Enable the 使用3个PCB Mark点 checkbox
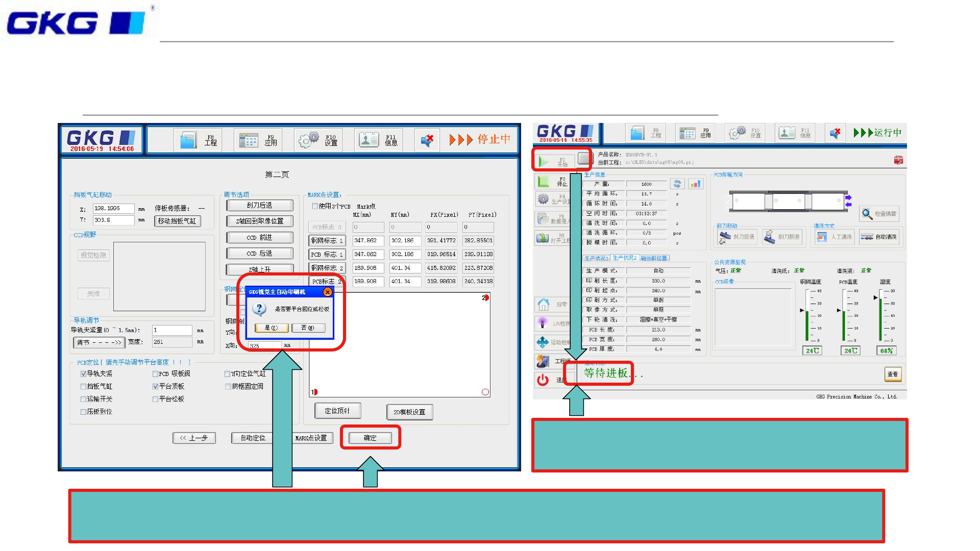980x551 pixels. (315, 206)
